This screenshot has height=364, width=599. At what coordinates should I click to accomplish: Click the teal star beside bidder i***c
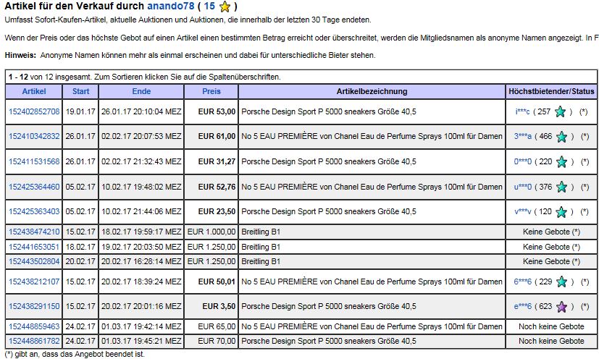point(560,111)
